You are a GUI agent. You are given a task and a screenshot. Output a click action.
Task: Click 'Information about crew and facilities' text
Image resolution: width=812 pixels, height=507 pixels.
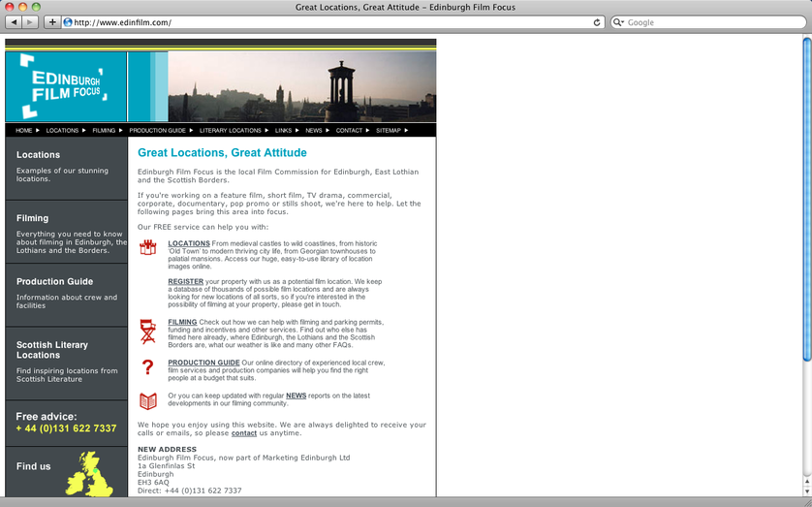pos(66,301)
